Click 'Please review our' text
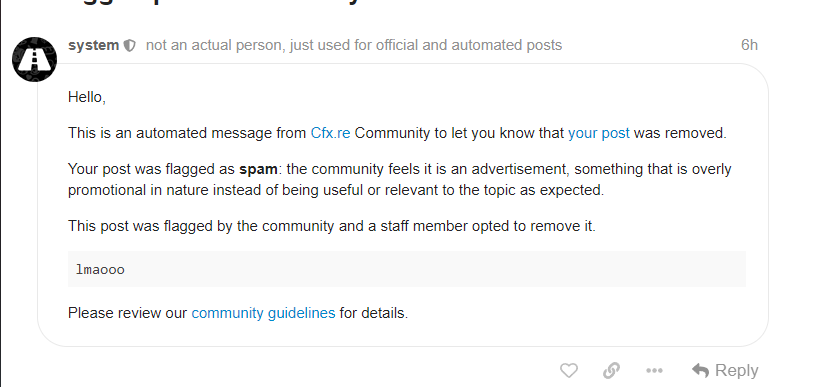818x387 pixels. click(127, 313)
